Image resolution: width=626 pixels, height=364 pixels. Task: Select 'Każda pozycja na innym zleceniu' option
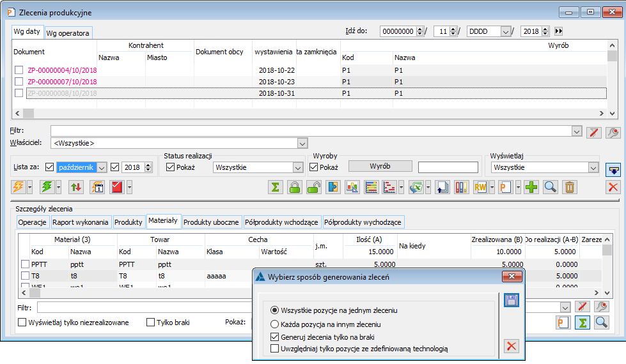(x=274, y=324)
